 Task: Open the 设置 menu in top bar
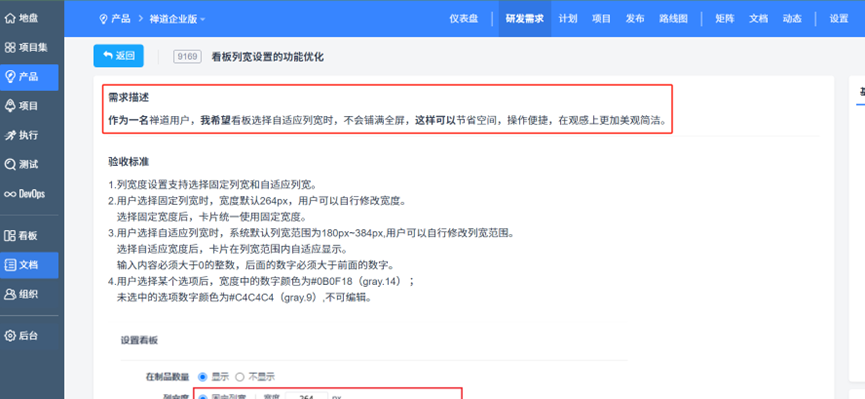click(x=839, y=19)
